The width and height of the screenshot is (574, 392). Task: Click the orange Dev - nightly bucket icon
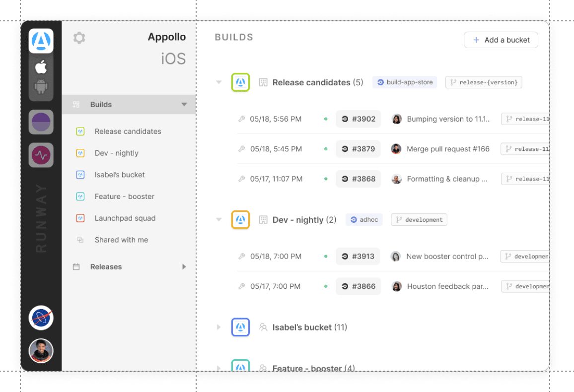240,220
